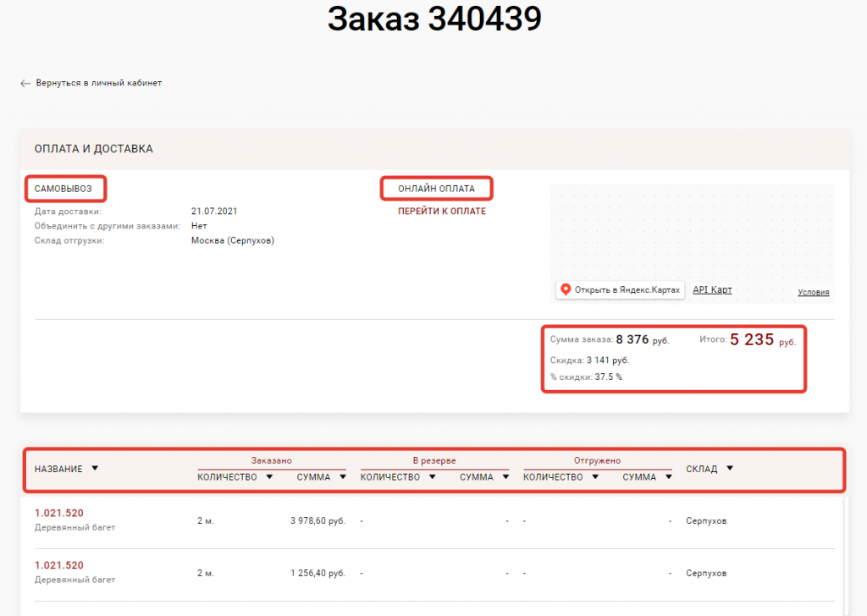Image resolution: width=867 pixels, height=616 pixels.
Task: Open map in Яндекс.Картах
Action: point(620,289)
